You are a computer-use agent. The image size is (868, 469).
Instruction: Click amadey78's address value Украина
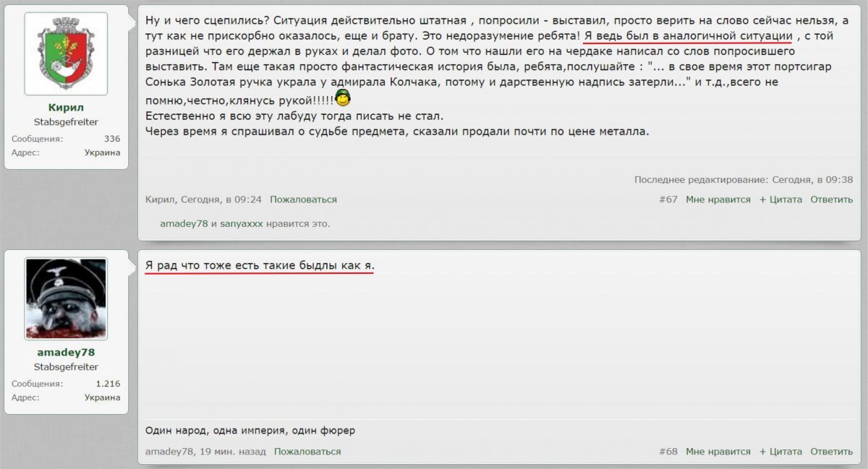coord(102,397)
